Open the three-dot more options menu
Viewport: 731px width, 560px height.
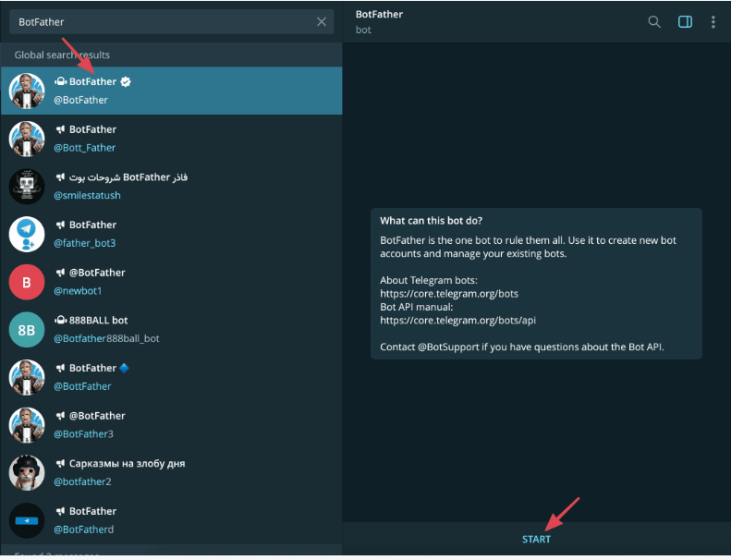coord(713,22)
